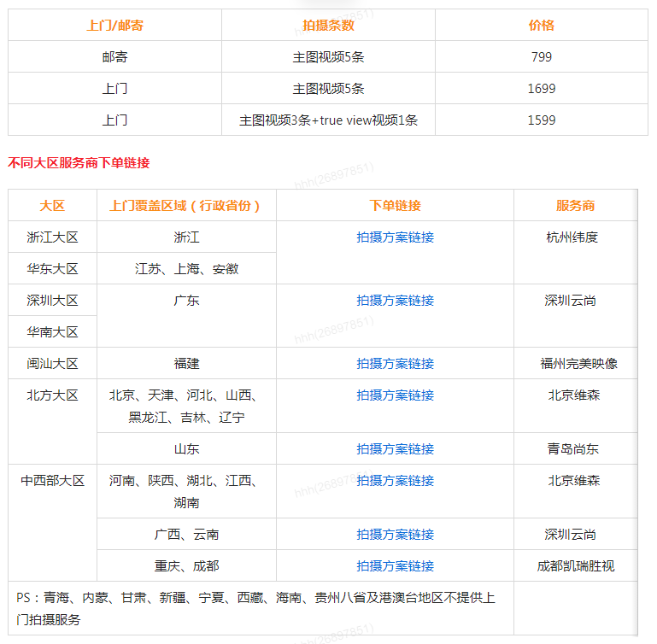Viewport: 657px width, 644px height.
Task: Follow the 拍摄方案链接 for 山东
Action: coord(395,449)
